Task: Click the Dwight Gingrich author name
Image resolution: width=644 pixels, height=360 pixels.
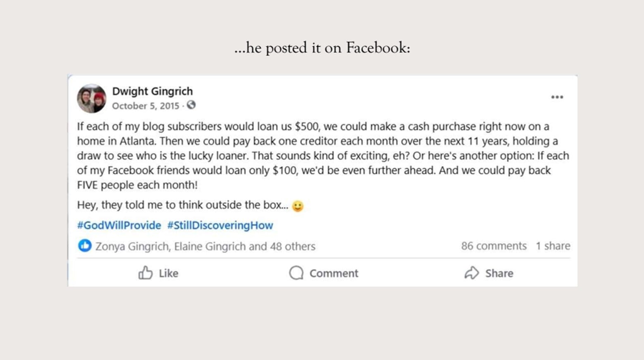Action: click(152, 91)
